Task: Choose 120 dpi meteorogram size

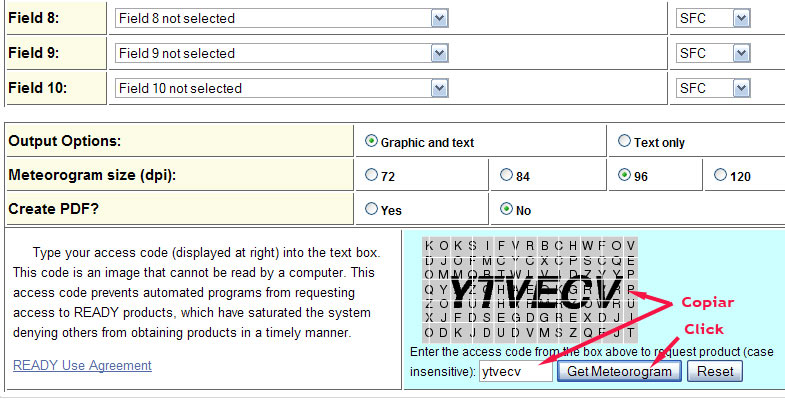Action: [720, 175]
